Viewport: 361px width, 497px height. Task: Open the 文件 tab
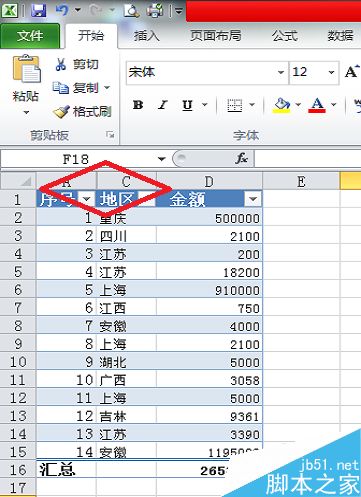tap(30, 36)
